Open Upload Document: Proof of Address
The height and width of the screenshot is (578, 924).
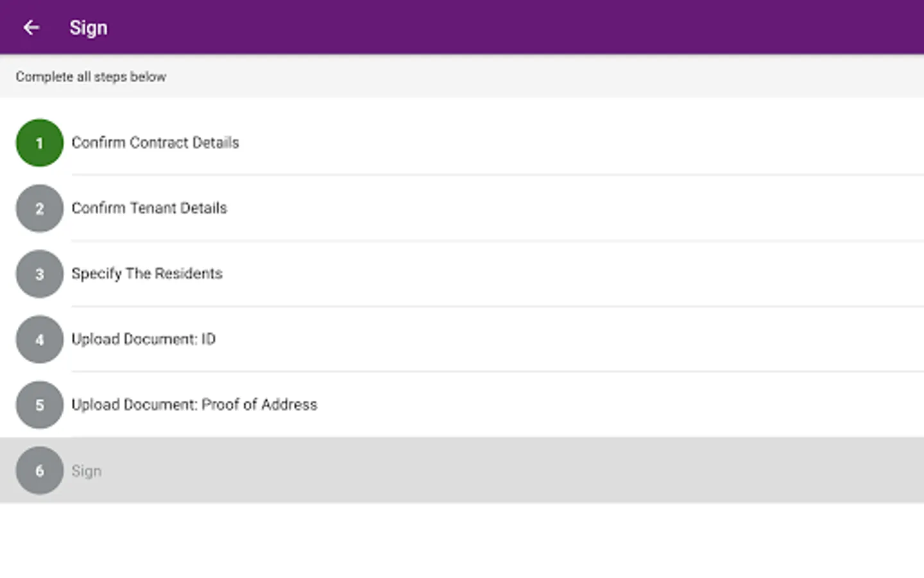click(194, 405)
